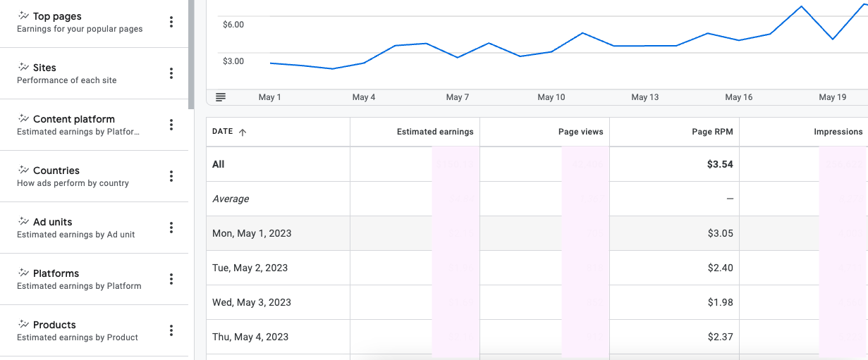Click the $2.40 Page RPM cell
Image resolution: width=868 pixels, height=360 pixels.
[x=721, y=268]
